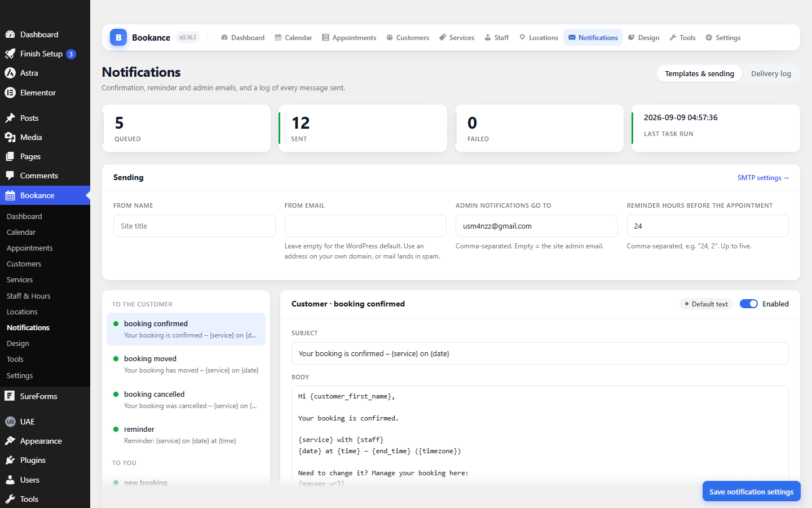Click the Calendar icon in Bookance top nav
Viewport: 812px width, 508px height.
tap(278, 37)
